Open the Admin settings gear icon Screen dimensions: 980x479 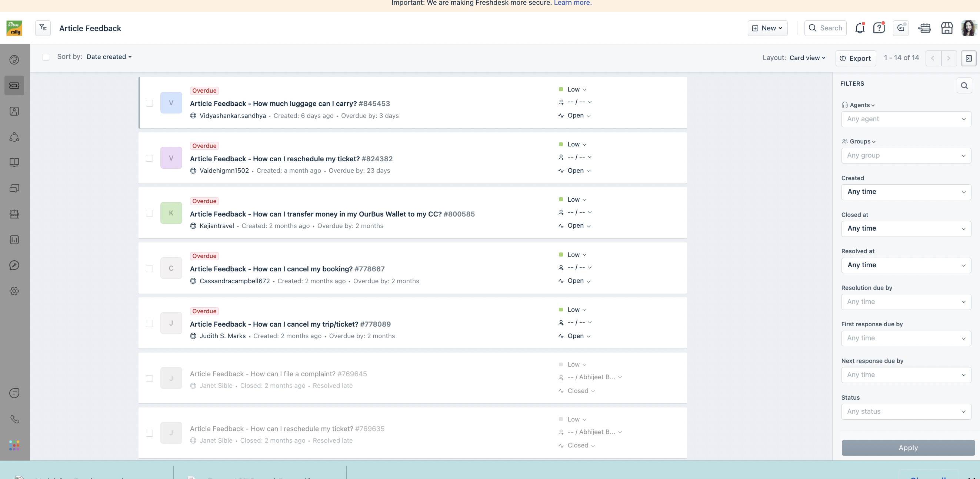click(x=14, y=291)
